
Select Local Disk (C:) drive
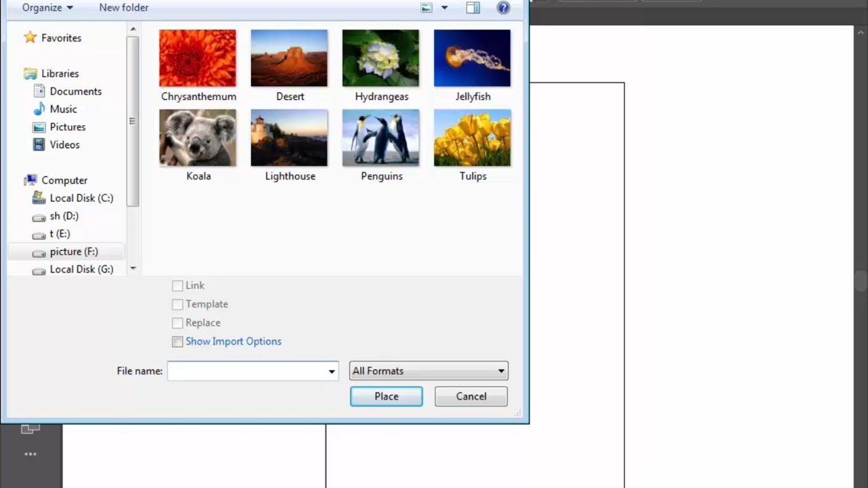point(81,198)
